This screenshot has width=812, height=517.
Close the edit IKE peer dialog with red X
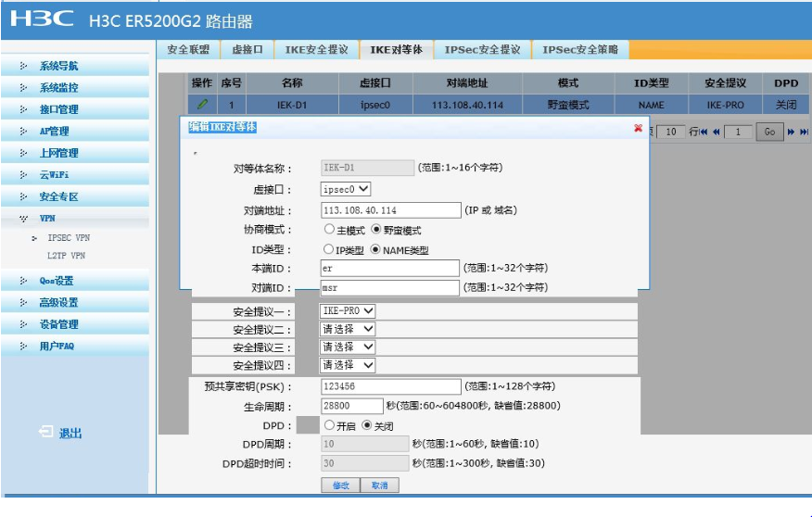[638, 128]
